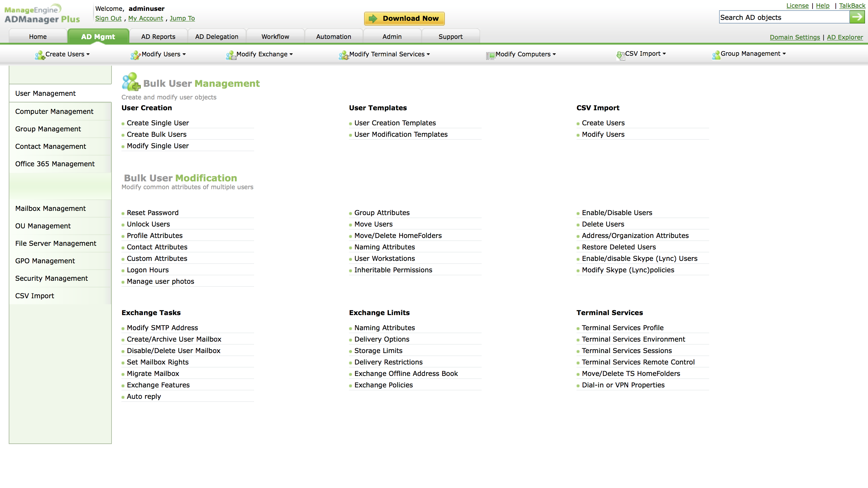Select Mailbox Management in the sidebar

(x=50, y=208)
